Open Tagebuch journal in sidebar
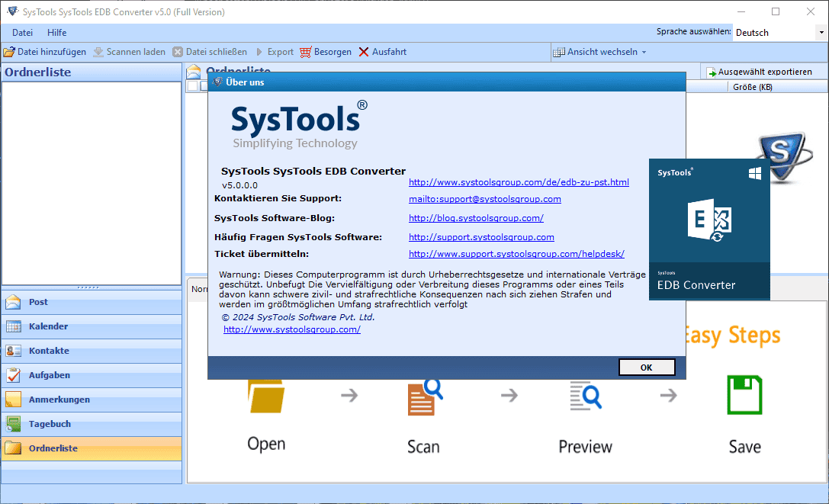Screen dimensions: 829x504 50,424
